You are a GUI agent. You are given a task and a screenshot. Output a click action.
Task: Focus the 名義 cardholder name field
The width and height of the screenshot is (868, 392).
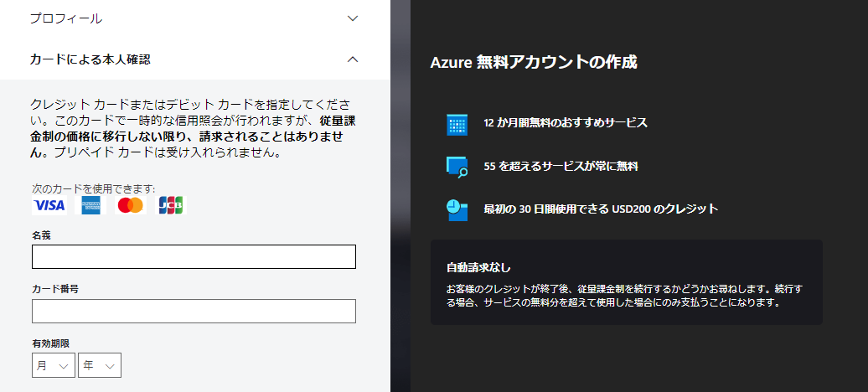click(194, 257)
